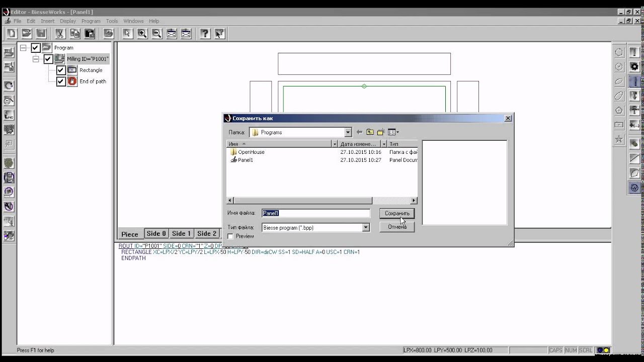This screenshot has width=644, height=362.
Task: Click the Zoom in magnifier icon
Action: pos(142,34)
